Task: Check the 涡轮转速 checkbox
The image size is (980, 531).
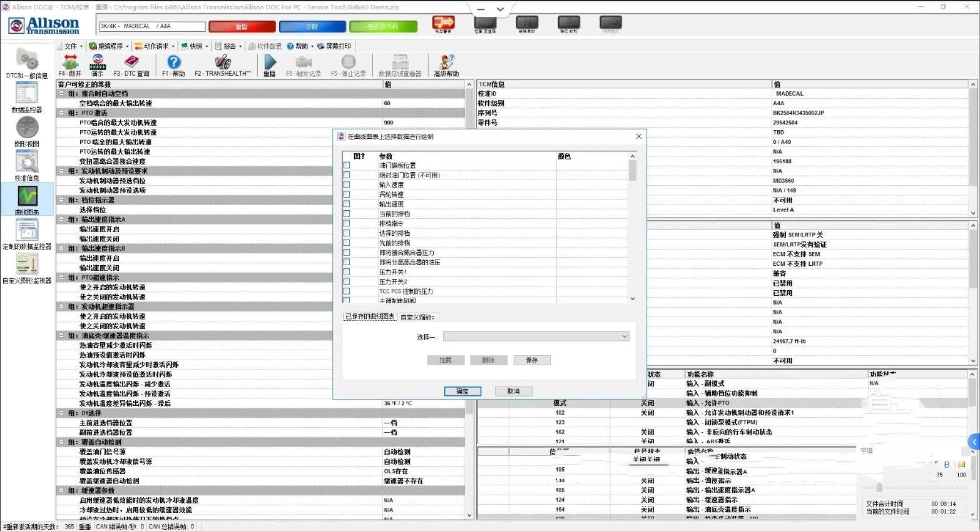Action: pos(347,195)
